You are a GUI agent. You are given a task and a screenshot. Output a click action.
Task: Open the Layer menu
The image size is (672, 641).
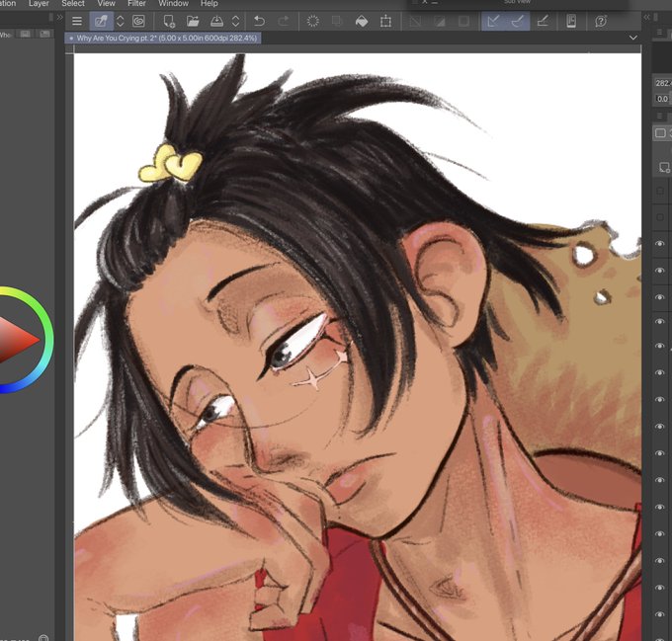39,3
